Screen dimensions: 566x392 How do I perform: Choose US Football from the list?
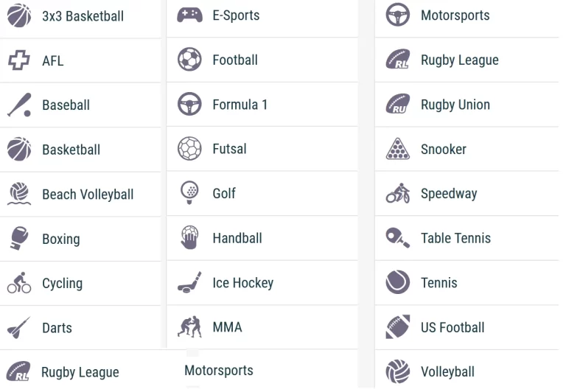(x=467, y=327)
